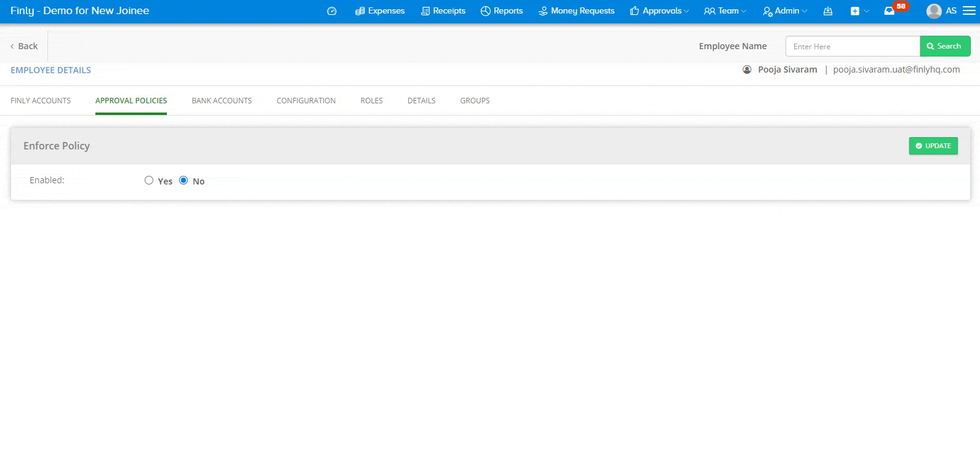
Task: Click the Enforce Policy panel heading
Action: (x=57, y=146)
